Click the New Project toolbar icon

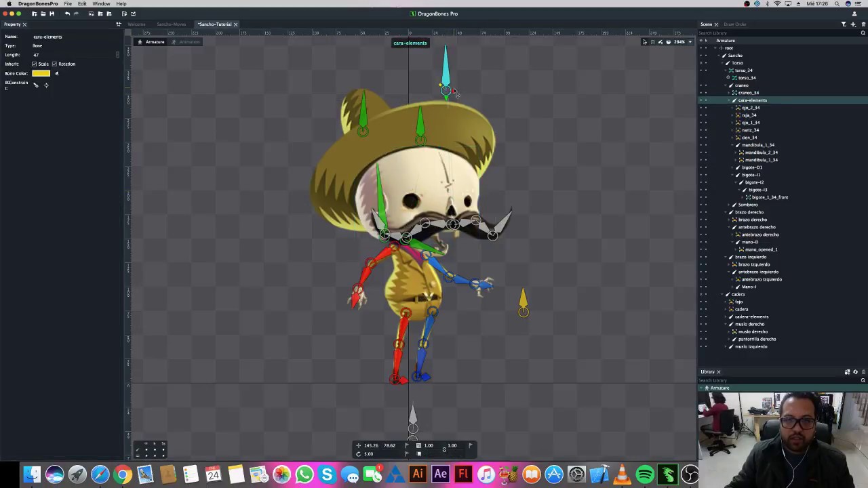coord(35,14)
